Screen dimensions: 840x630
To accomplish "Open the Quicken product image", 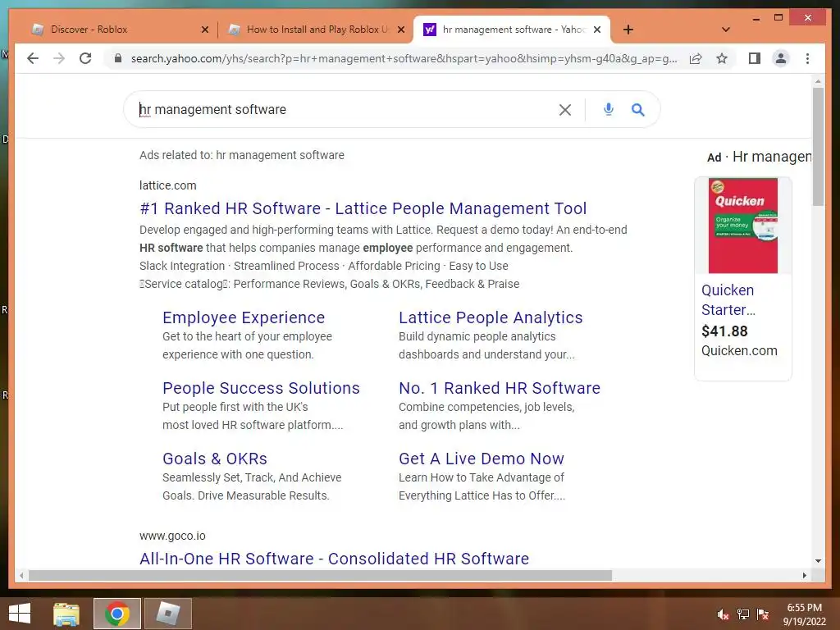I will coord(743,226).
